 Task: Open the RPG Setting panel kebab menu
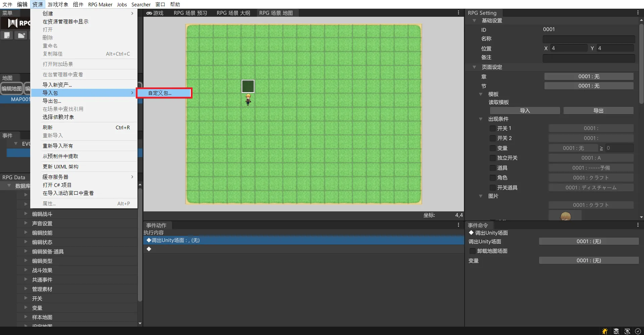[x=638, y=13]
